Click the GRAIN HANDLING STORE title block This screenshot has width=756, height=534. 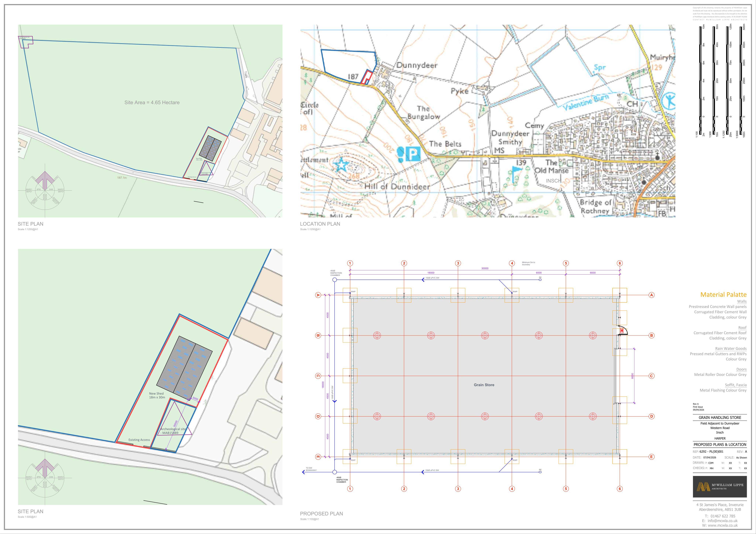coord(720,417)
